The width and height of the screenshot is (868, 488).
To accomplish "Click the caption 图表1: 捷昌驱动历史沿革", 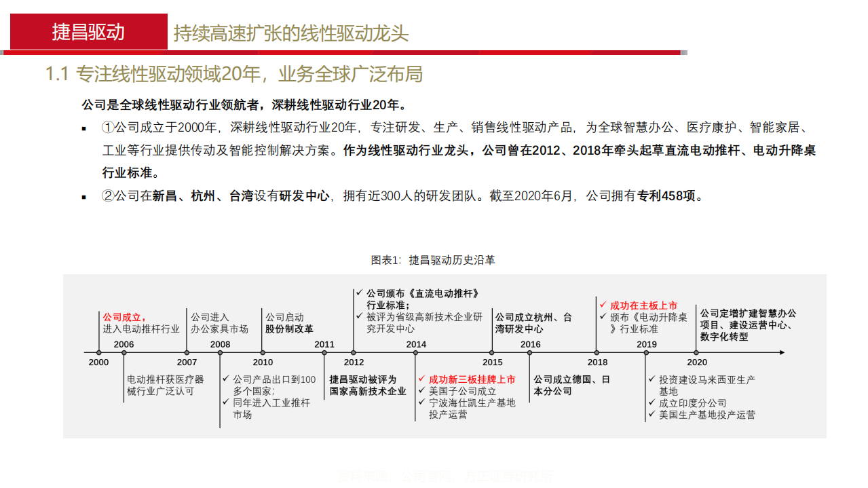I will click(x=432, y=259).
